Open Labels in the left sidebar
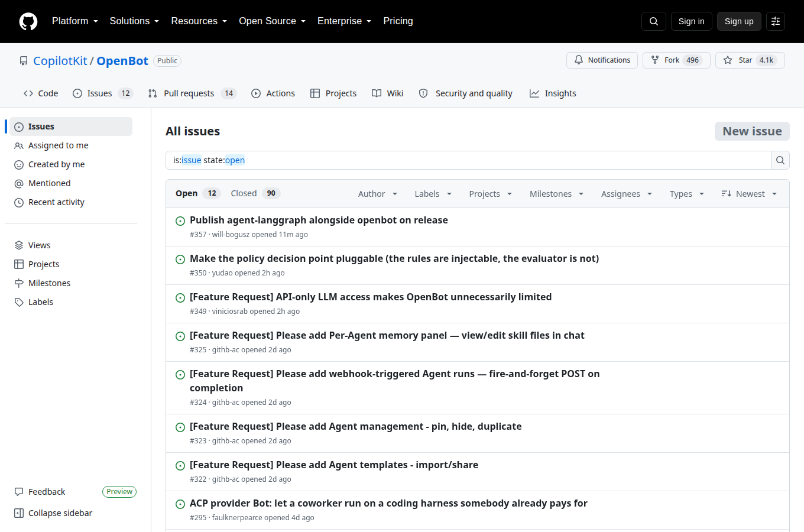The width and height of the screenshot is (804, 532). coord(71,302)
